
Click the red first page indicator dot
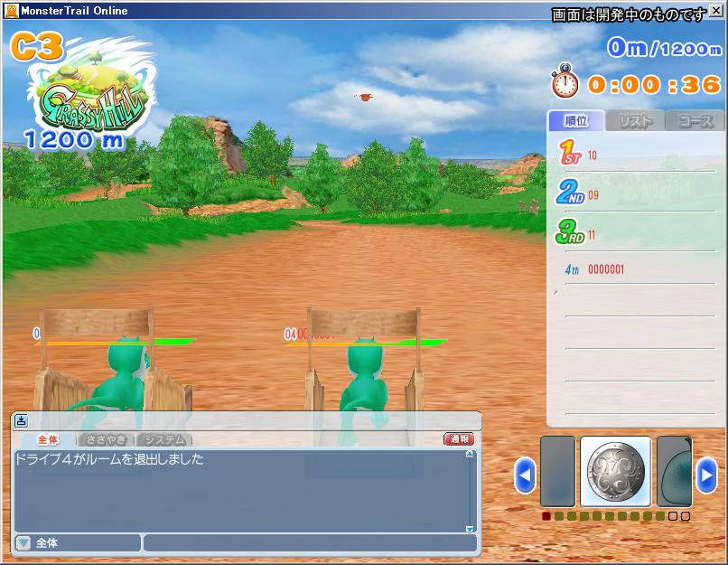pos(546,516)
